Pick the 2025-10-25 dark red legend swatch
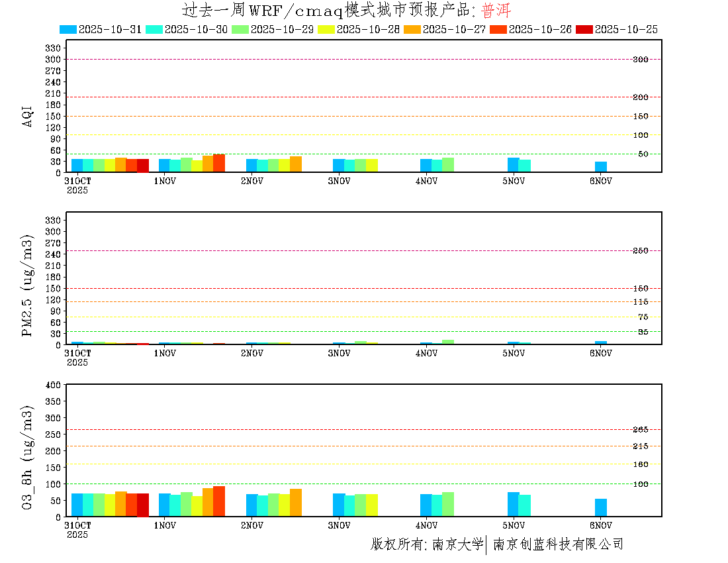Image resolution: width=728 pixels, height=563 pixels. (584, 29)
